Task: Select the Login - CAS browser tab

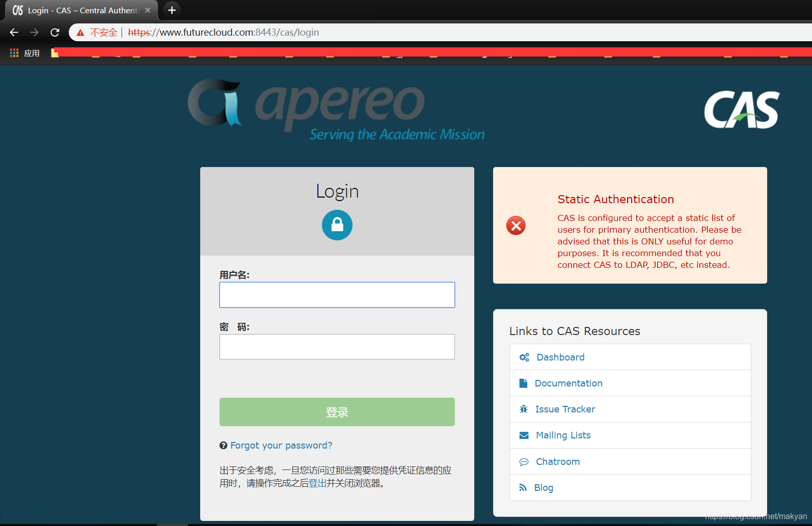Action: click(x=82, y=10)
